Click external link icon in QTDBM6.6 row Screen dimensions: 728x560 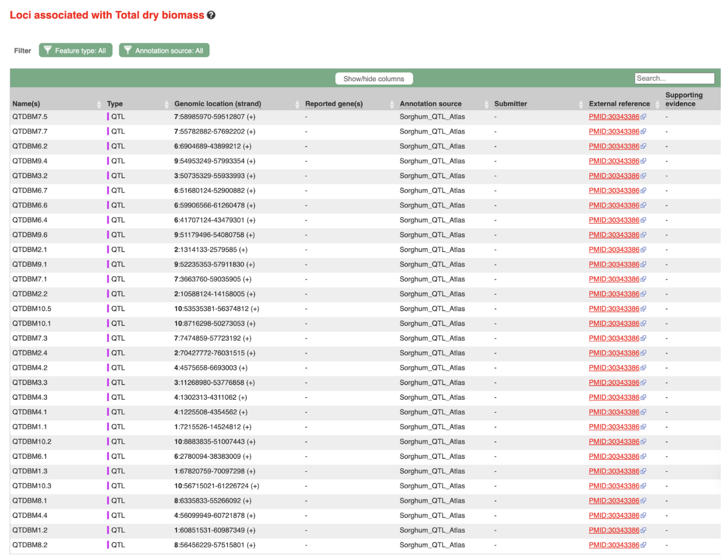click(643, 205)
